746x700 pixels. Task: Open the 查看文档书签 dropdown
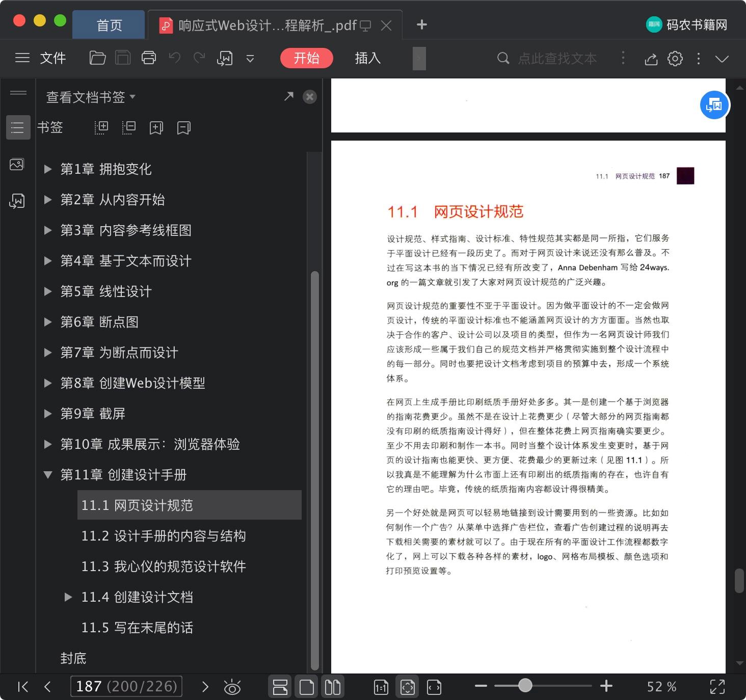coord(91,97)
